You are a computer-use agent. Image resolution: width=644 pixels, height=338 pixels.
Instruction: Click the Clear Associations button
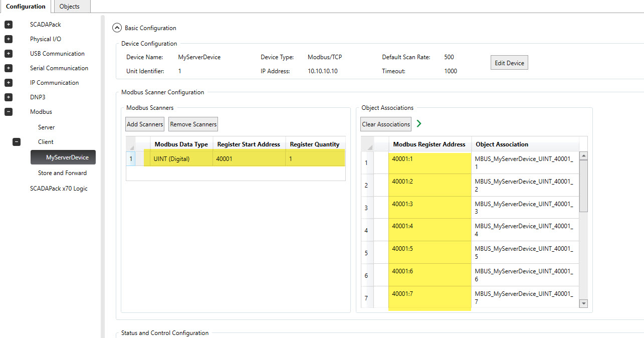[386, 124]
